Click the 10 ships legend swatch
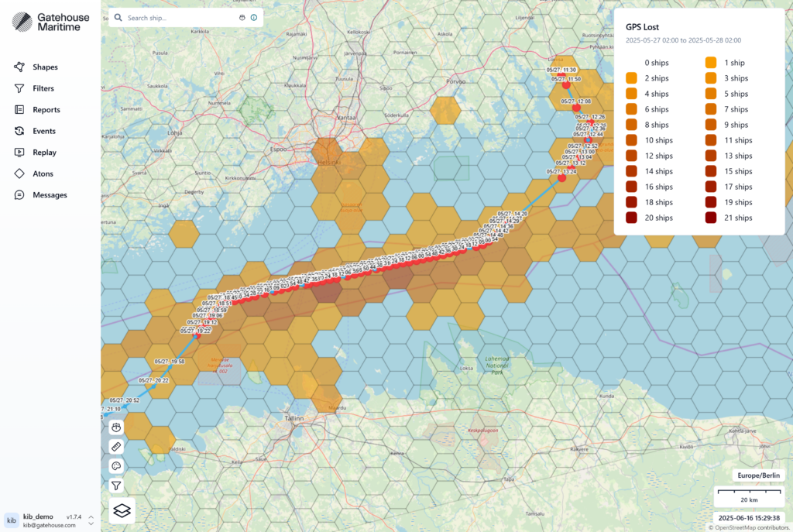 click(x=631, y=141)
